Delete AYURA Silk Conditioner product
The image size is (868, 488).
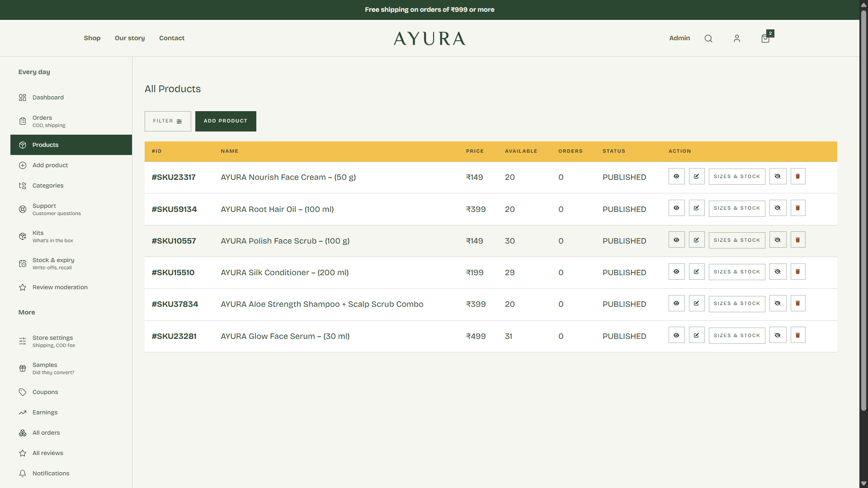[798, 272]
